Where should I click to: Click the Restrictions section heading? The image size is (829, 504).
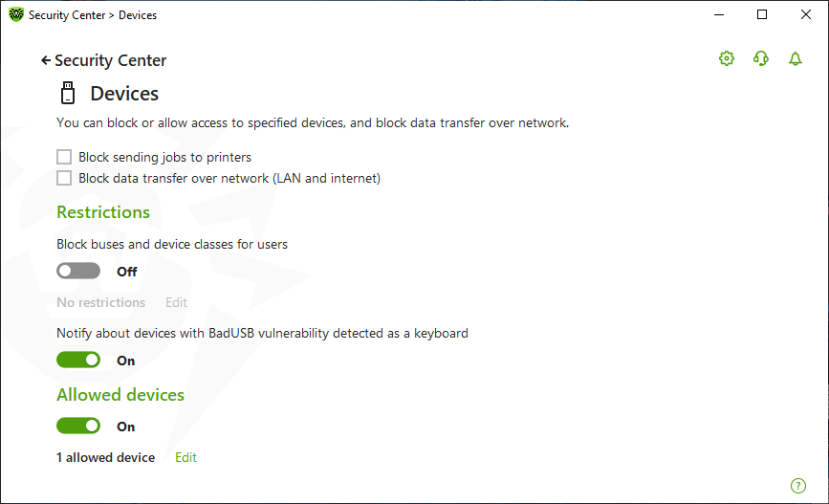coord(103,212)
